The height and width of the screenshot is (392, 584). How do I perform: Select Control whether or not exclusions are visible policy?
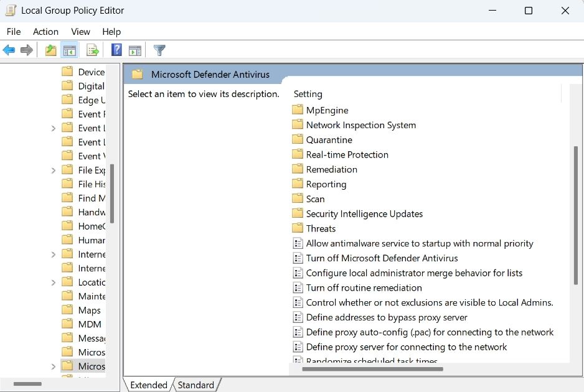430,302
